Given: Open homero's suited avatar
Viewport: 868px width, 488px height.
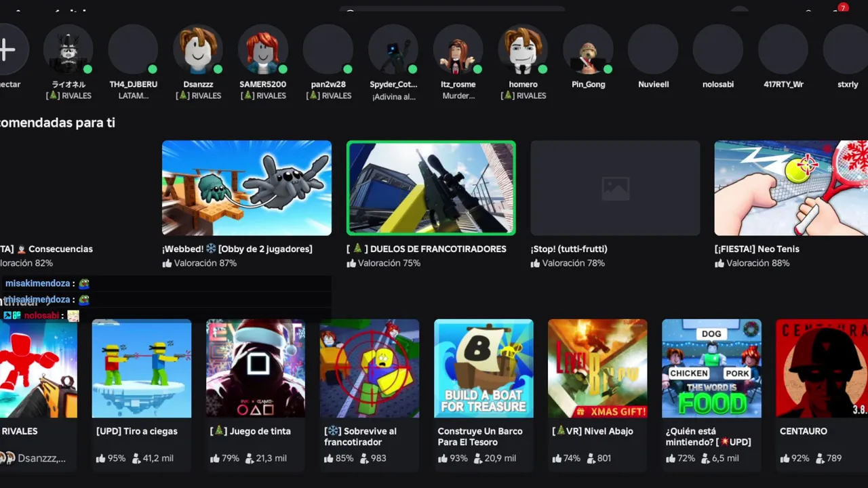Looking at the screenshot, I should pos(523,49).
